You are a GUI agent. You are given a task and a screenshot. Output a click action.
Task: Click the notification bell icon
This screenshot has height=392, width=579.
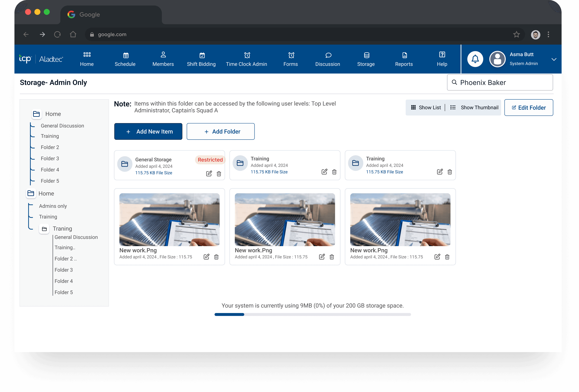tap(475, 59)
